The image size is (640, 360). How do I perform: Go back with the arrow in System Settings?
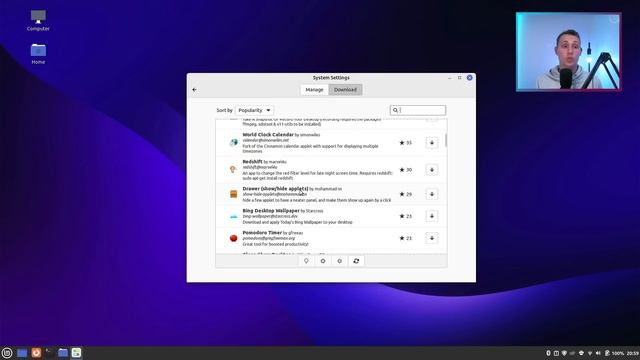pos(194,90)
